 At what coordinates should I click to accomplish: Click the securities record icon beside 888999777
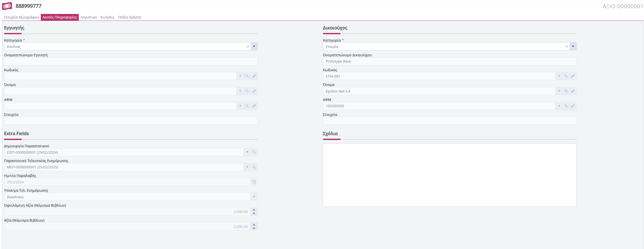coord(7,6)
